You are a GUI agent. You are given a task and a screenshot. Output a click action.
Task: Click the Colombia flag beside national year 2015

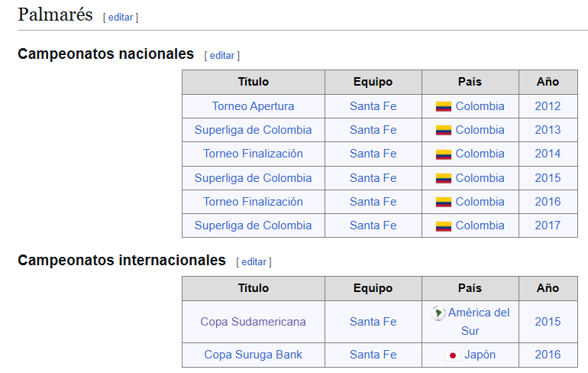[443, 178]
